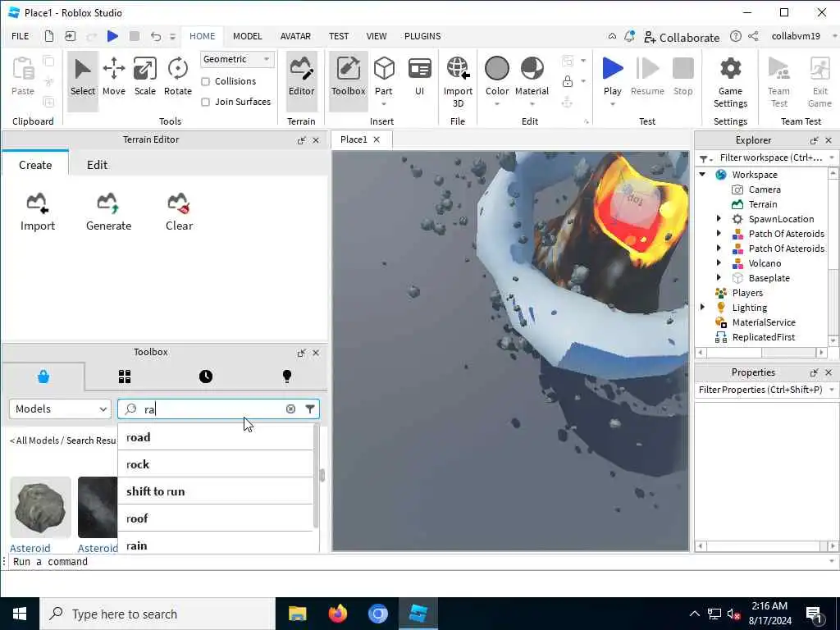Click the Clear terrain icon

[x=179, y=212]
